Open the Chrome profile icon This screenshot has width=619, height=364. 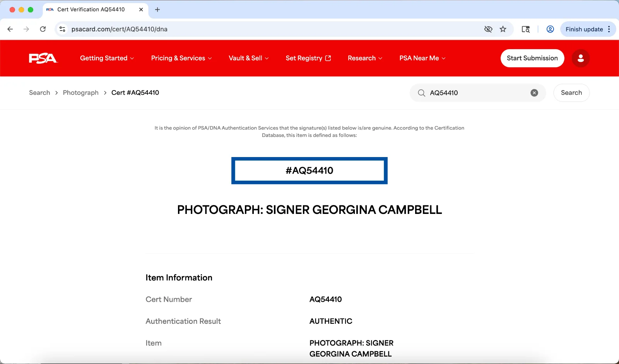[x=550, y=29]
